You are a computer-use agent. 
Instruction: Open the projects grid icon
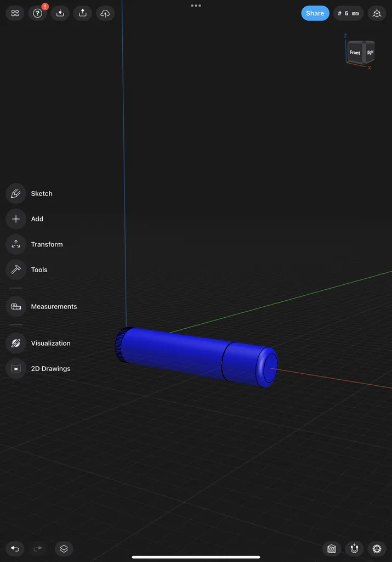point(15,13)
